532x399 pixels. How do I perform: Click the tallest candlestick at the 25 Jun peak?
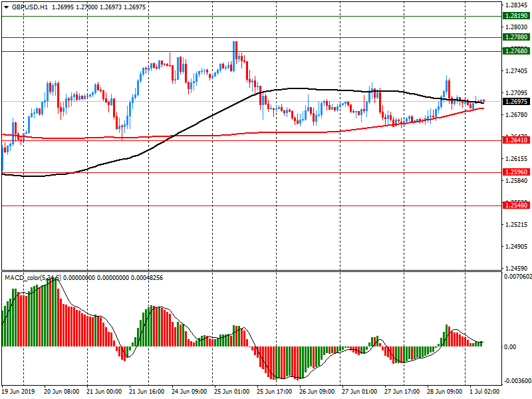click(x=234, y=57)
